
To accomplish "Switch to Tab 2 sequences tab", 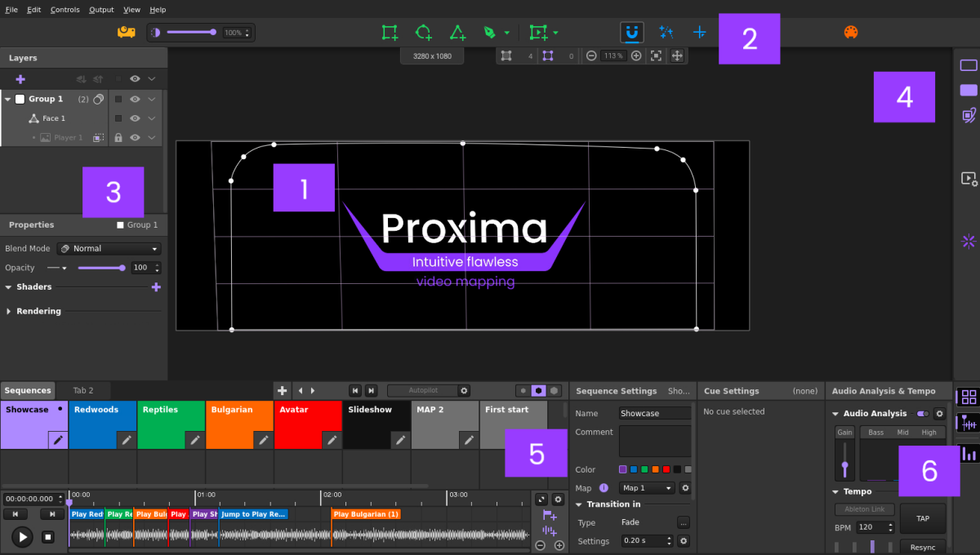I will 83,390.
